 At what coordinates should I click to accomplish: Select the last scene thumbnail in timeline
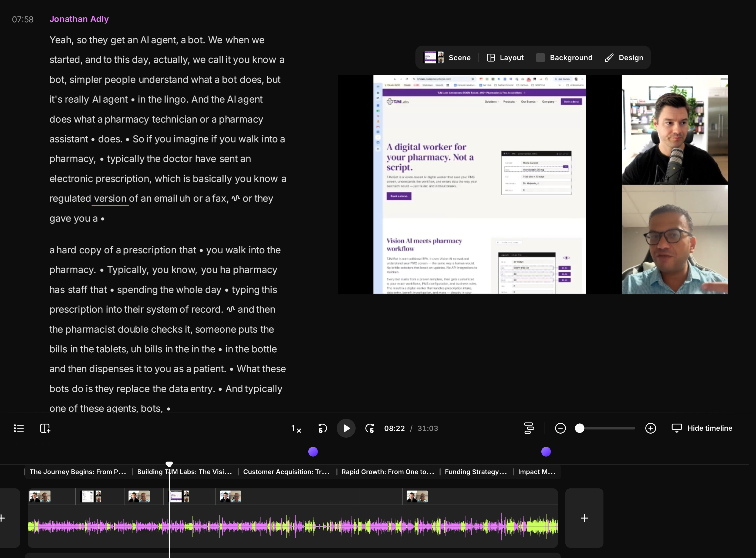click(417, 496)
